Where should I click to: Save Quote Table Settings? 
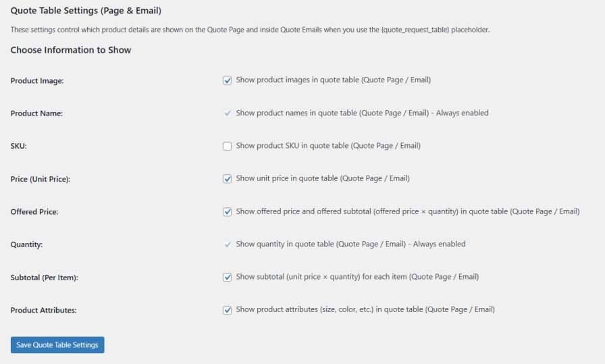[57, 345]
